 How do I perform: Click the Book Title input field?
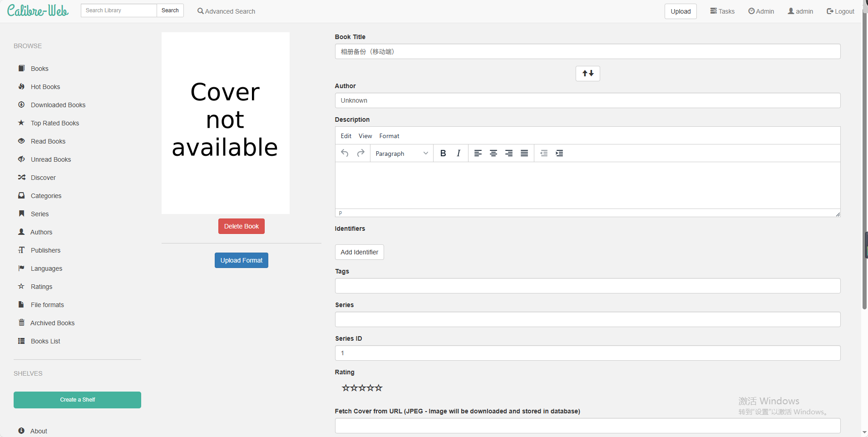click(x=588, y=51)
